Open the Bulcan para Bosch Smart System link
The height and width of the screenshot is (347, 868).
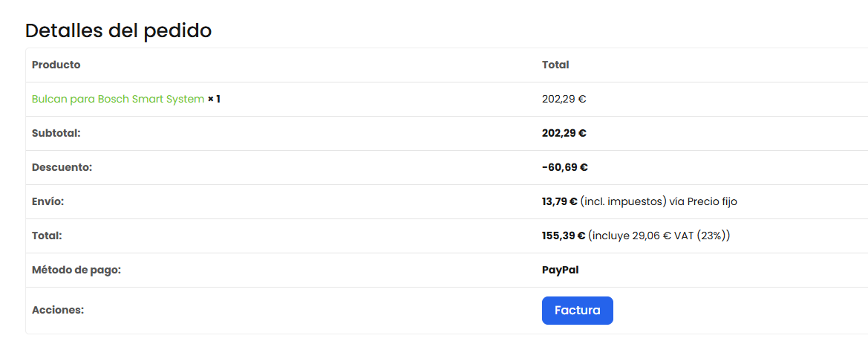pyautogui.click(x=118, y=100)
